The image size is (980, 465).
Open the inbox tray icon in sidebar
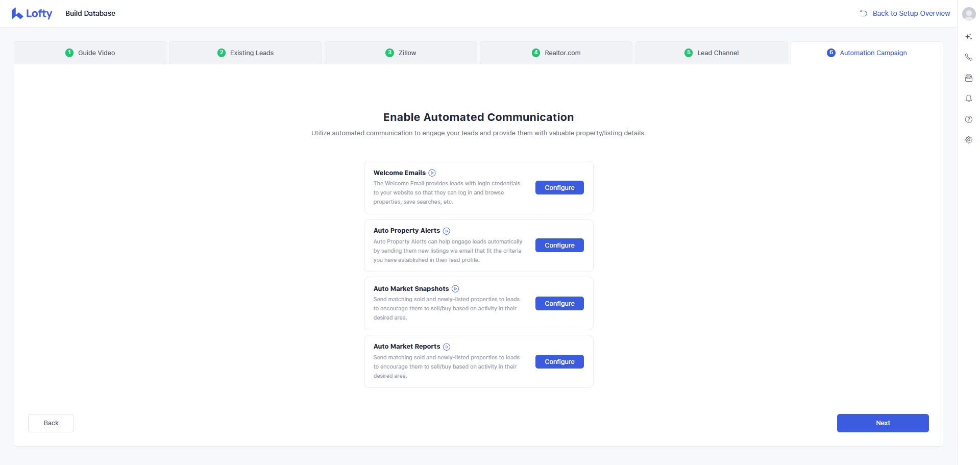[x=968, y=78]
